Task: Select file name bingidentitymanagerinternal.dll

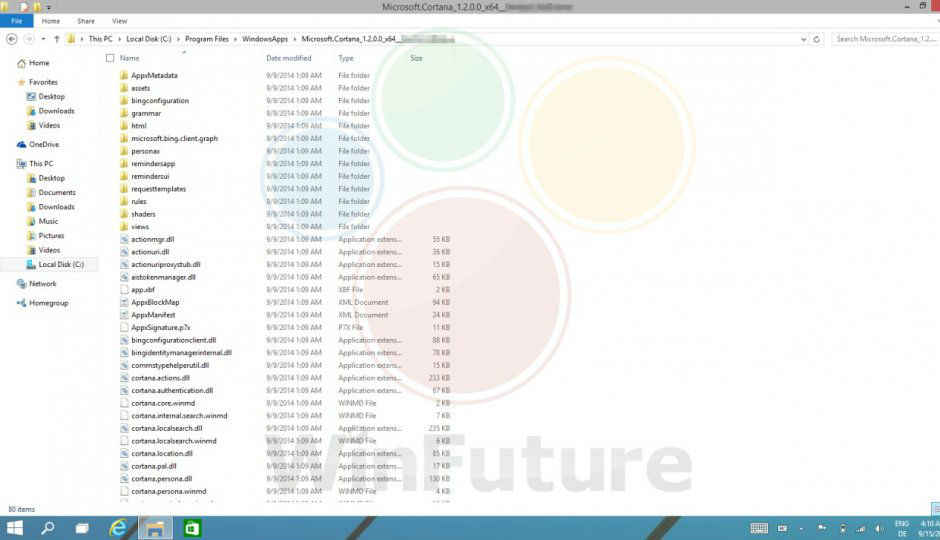Action: pos(182,352)
